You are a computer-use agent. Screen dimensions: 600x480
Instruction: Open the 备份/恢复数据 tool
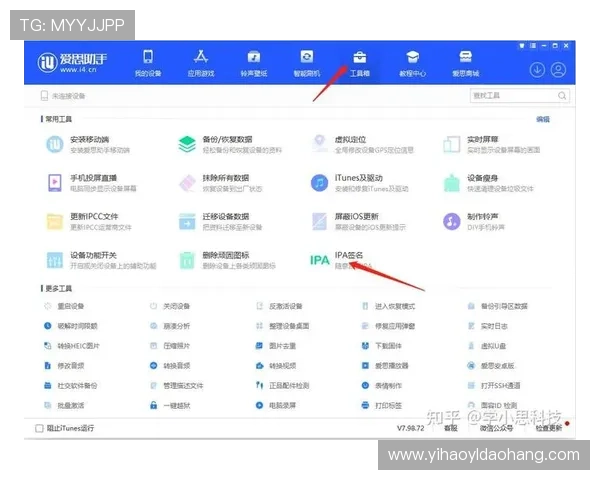230,144
